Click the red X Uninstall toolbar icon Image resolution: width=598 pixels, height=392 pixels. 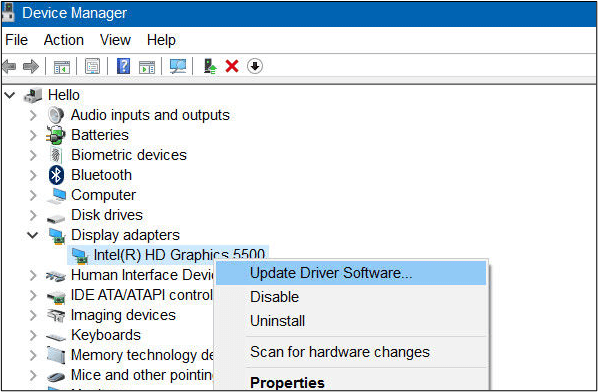[x=232, y=66]
